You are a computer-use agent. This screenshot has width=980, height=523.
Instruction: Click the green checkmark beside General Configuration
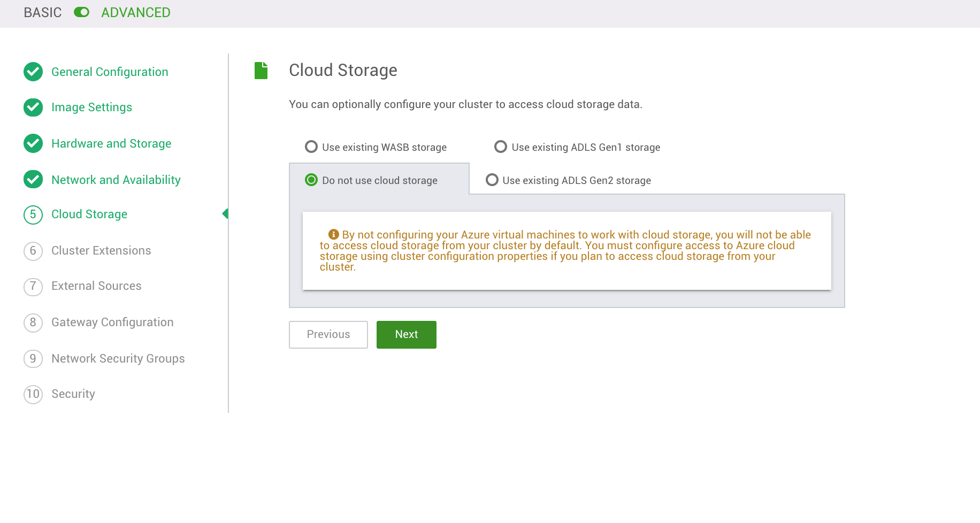33,71
